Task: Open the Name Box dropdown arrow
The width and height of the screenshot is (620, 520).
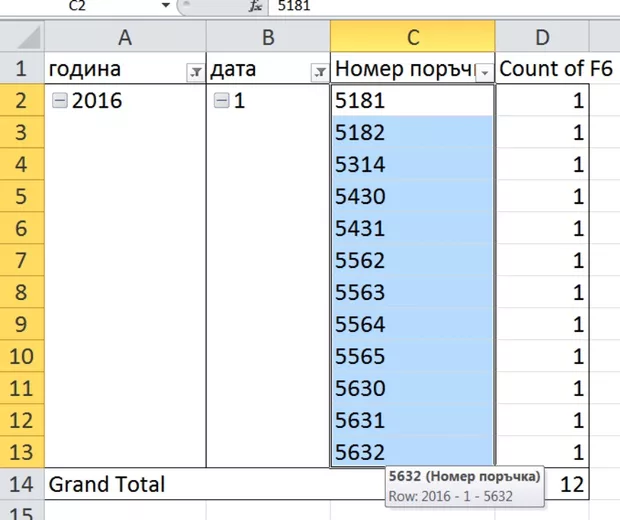Action: 166,5
